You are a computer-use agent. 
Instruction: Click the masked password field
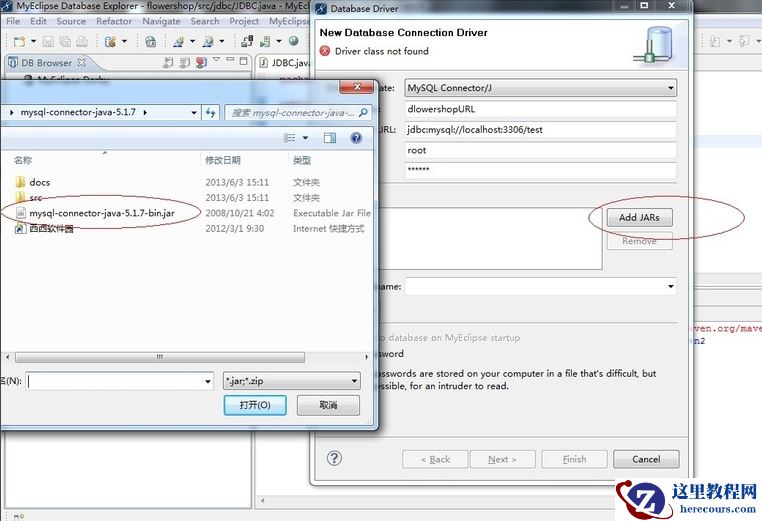tap(540, 170)
